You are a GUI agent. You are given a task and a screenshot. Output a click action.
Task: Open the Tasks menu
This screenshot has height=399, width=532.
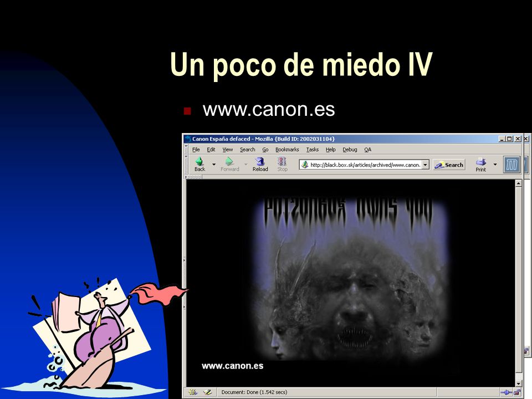(313, 150)
